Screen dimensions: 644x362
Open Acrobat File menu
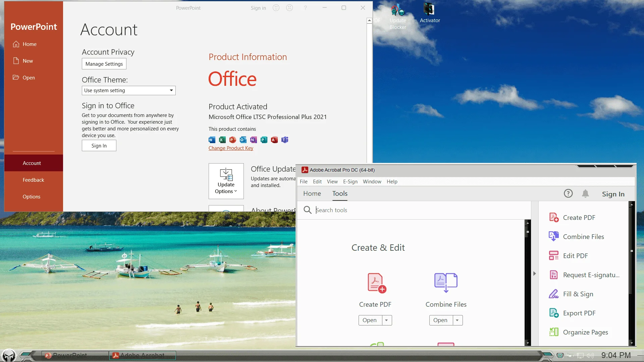(x=304, y=182)
